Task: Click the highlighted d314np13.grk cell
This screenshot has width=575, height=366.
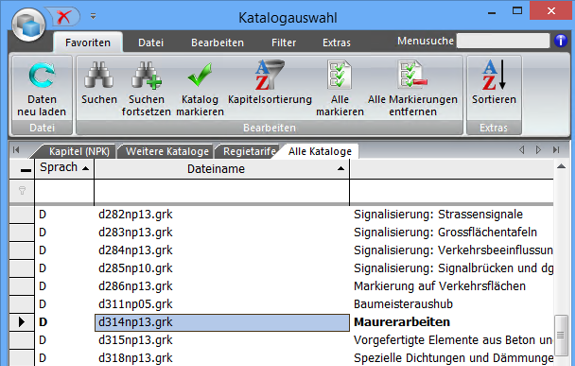Action: pyautogui.click(x=222, y=322)
